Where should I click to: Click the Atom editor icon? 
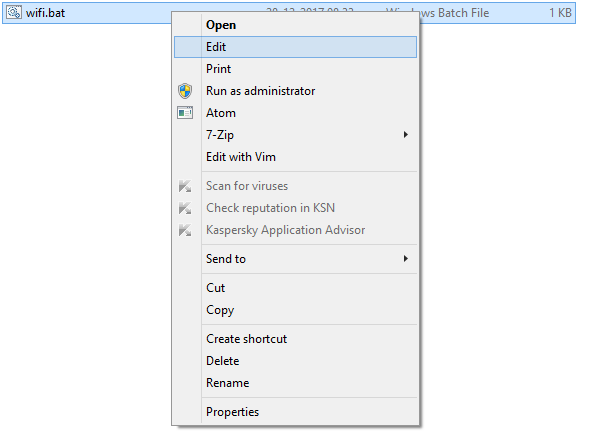(185, 113)
